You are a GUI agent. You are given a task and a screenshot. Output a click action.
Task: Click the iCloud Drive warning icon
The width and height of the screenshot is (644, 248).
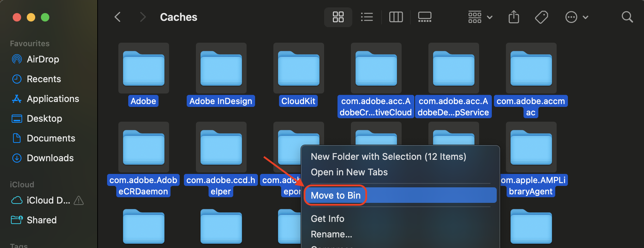click(x=79, y=200)
